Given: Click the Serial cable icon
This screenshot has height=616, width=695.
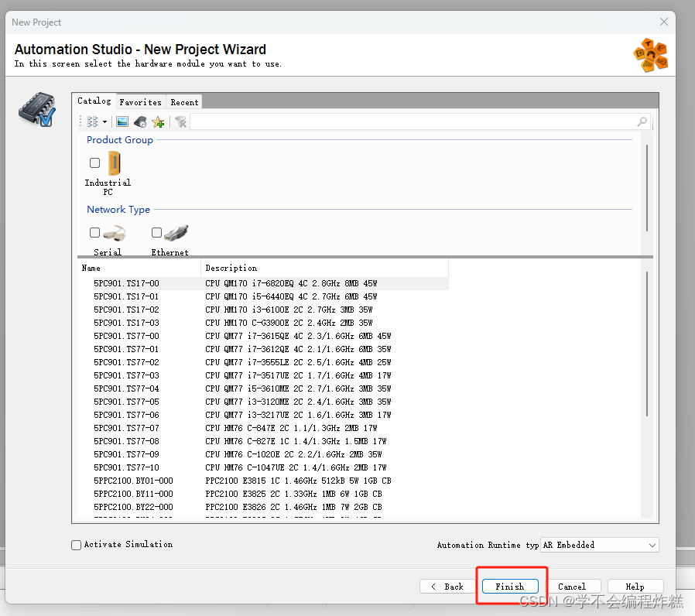Looking at the screenshot, I should (115, 233).
